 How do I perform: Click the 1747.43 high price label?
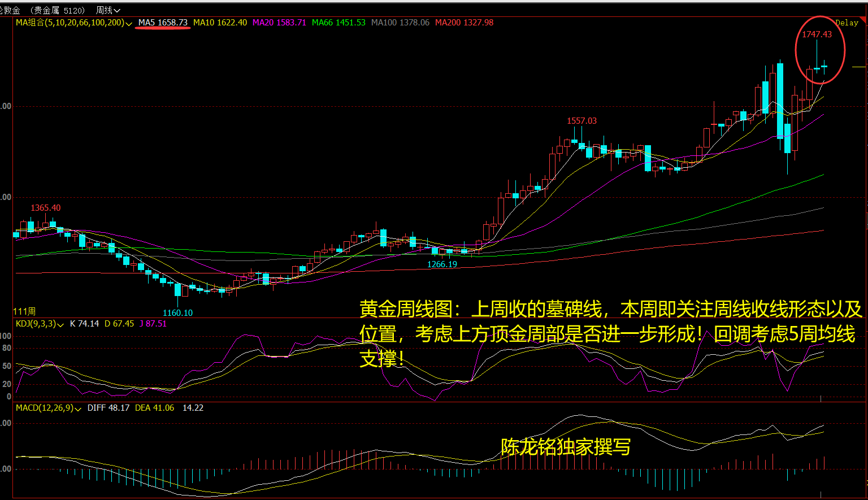click(817, 34)
